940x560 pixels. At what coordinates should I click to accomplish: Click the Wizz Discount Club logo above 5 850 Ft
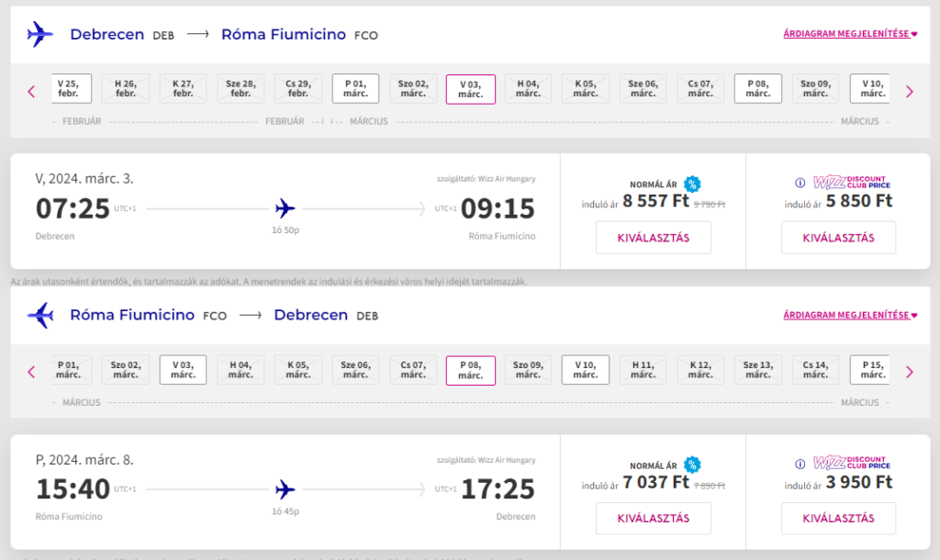[851, 182]
